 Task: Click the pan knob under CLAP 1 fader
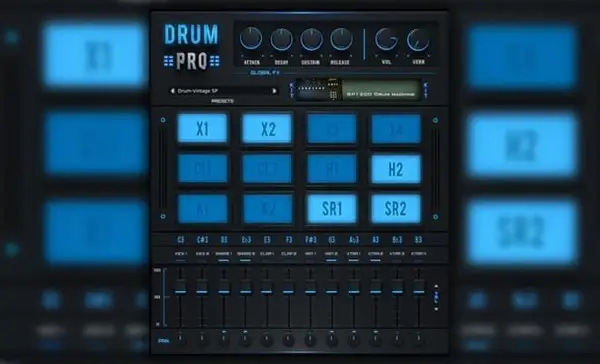point(267,340)
